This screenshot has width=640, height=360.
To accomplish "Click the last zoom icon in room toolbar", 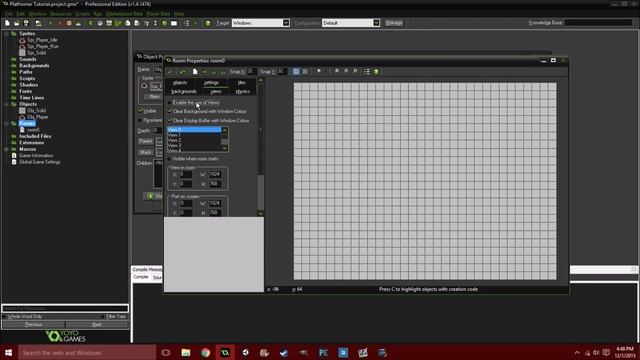I will 355,71.
